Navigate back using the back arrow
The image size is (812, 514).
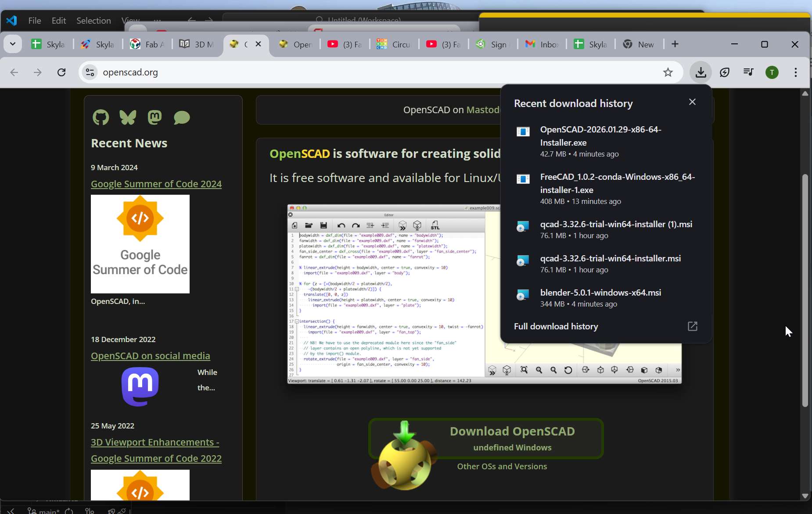pos(14,72)
